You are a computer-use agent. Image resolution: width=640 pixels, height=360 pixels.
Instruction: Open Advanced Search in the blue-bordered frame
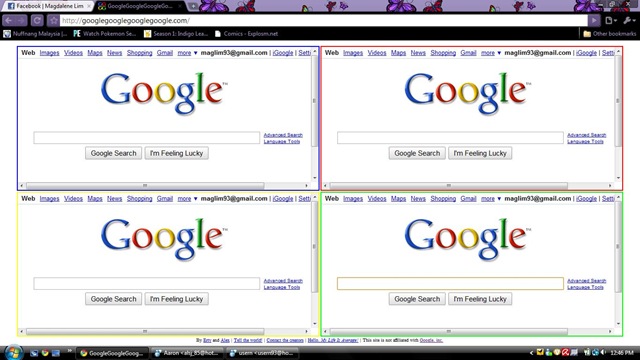click(x=283, y=135)
